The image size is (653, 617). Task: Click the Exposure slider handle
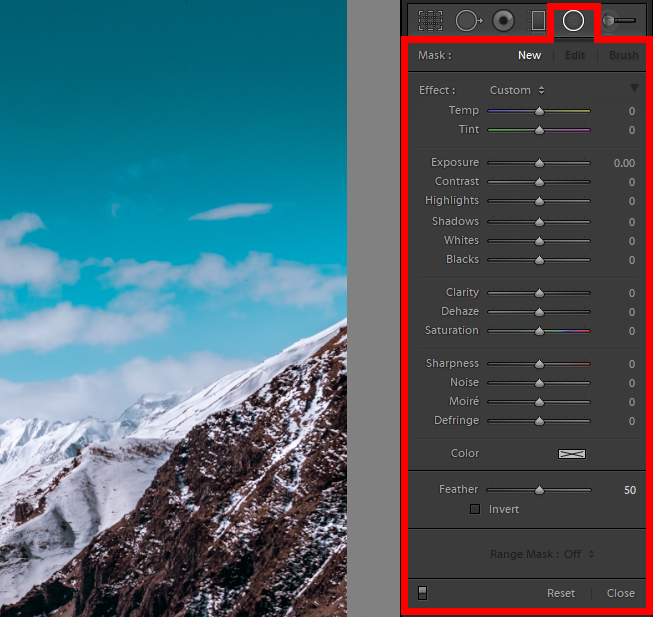click(539, 162)
